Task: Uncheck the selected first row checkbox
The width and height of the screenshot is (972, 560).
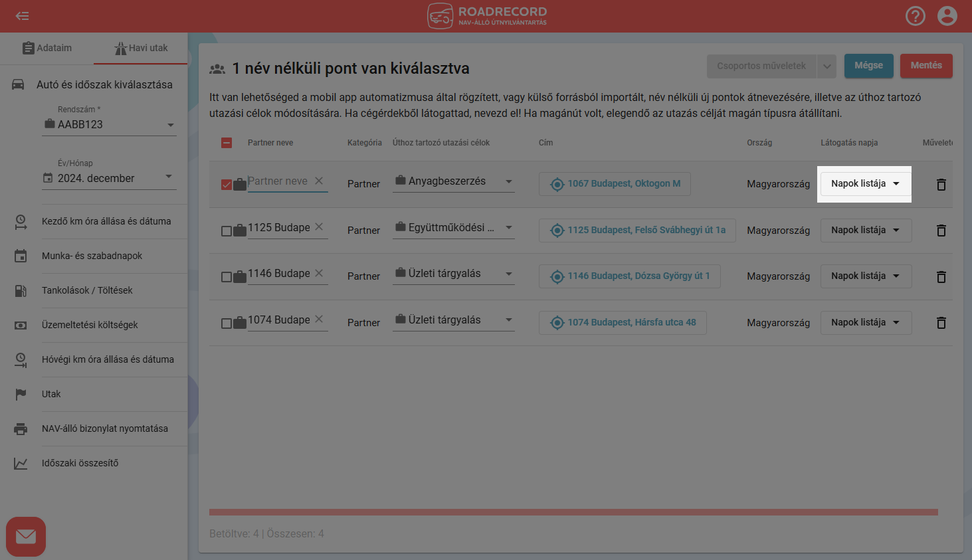Action: 227,185
